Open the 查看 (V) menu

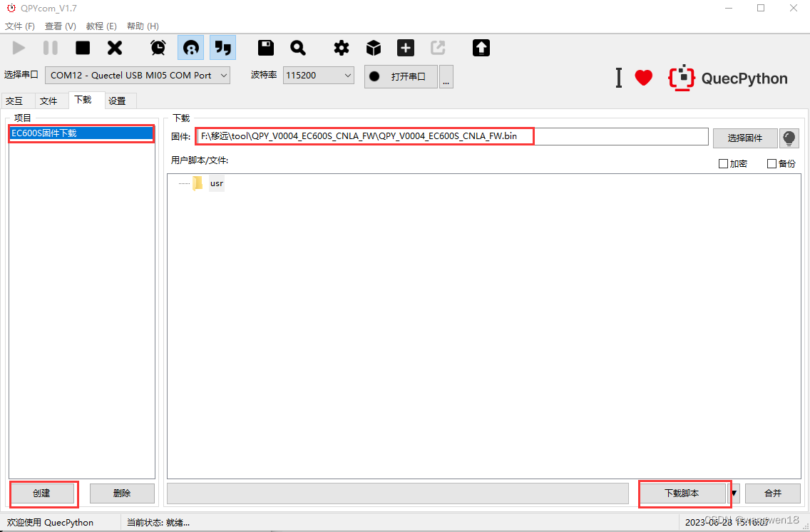pos(61,26)
